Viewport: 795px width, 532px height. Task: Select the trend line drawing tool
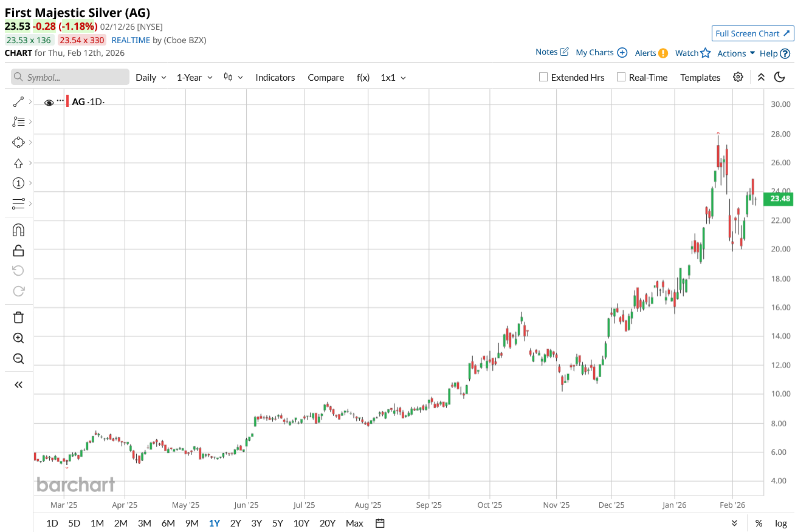[18, 102]
